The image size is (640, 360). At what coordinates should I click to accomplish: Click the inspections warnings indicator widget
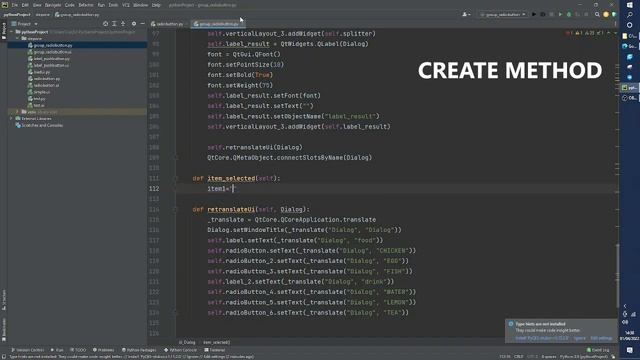(584, 33)
